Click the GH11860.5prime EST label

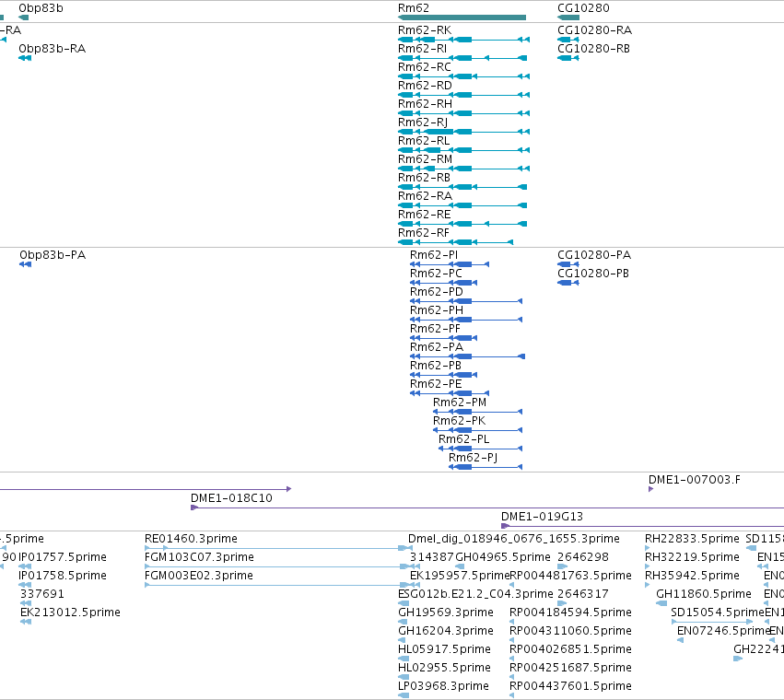click(x=704, y=594)
